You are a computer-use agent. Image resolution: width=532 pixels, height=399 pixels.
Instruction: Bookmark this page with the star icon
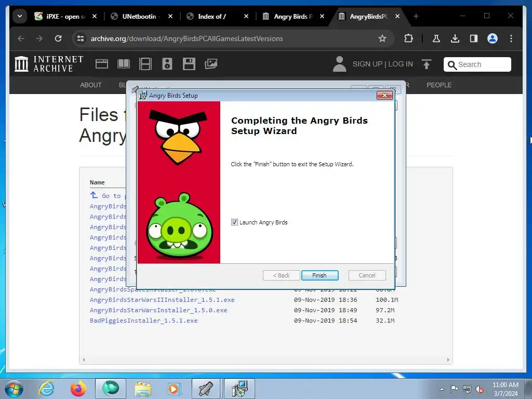(382, 38)
